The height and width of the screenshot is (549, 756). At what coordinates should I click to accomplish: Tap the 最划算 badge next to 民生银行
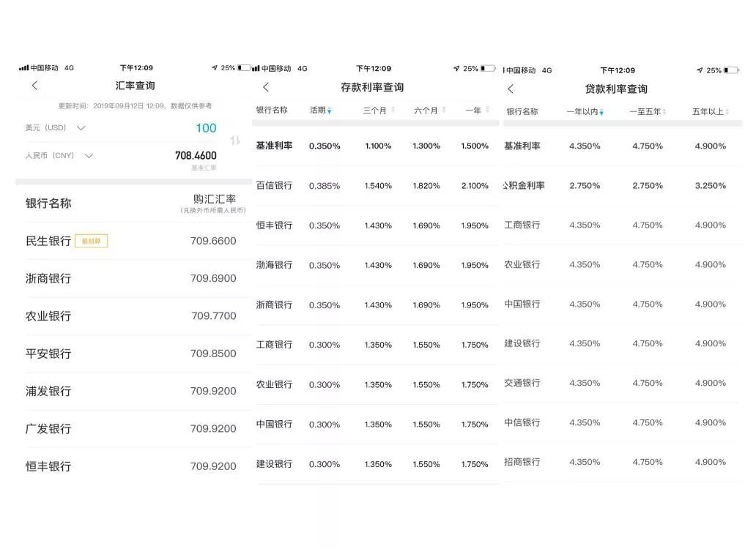(91, 240)
